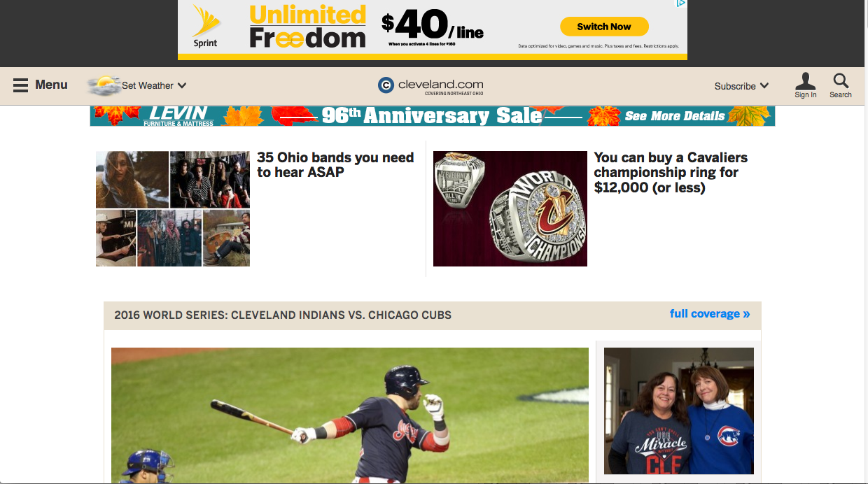868x484 pixels.
Task: Click the Subscribe chevron arrow
Action: coord(764,86)
